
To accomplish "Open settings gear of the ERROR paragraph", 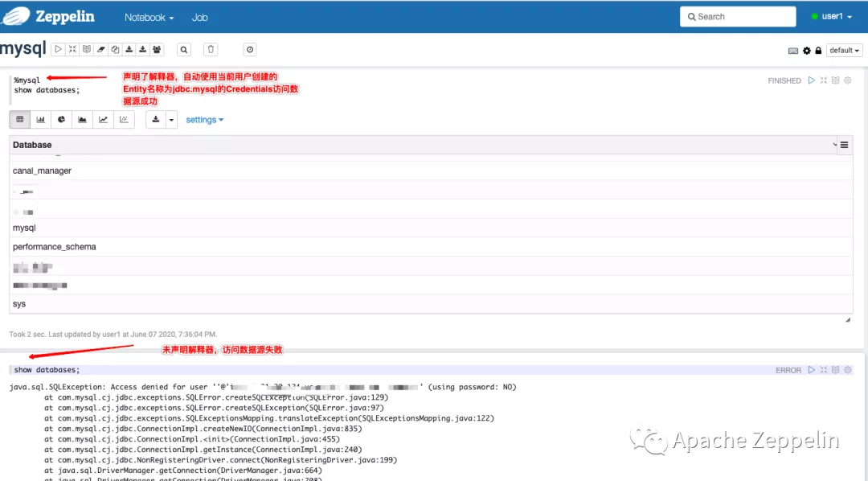I will tap(848, 370).
